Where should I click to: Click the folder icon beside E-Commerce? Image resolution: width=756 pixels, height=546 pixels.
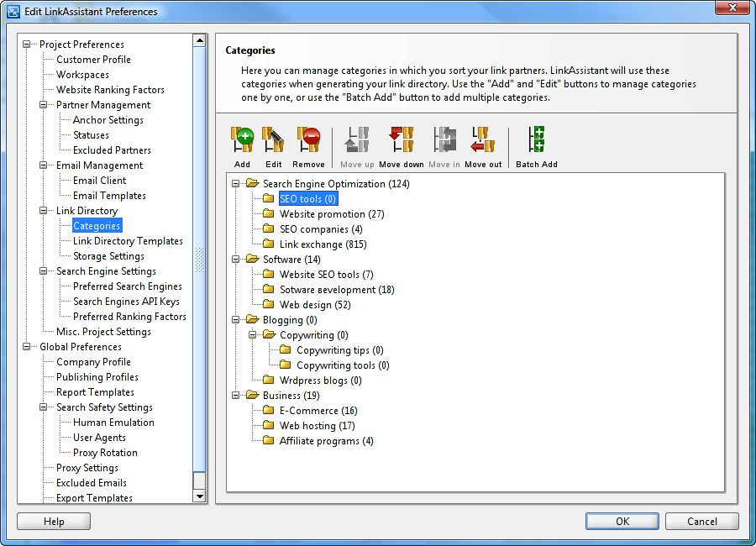coord(269,410)
